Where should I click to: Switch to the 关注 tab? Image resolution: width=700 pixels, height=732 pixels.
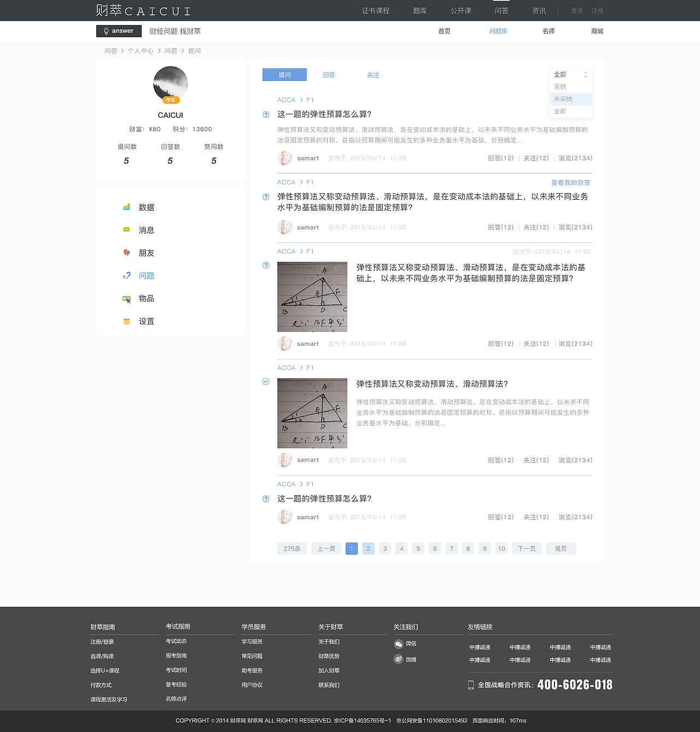(374, 74)
